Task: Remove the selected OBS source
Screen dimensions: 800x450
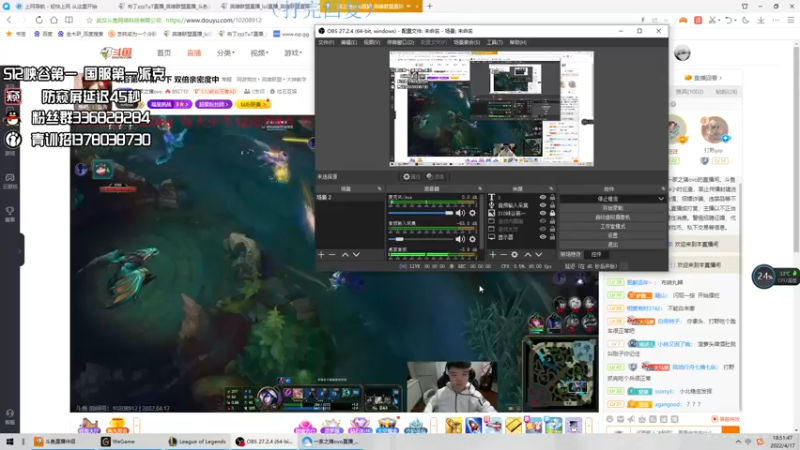Action: (504, 254)
